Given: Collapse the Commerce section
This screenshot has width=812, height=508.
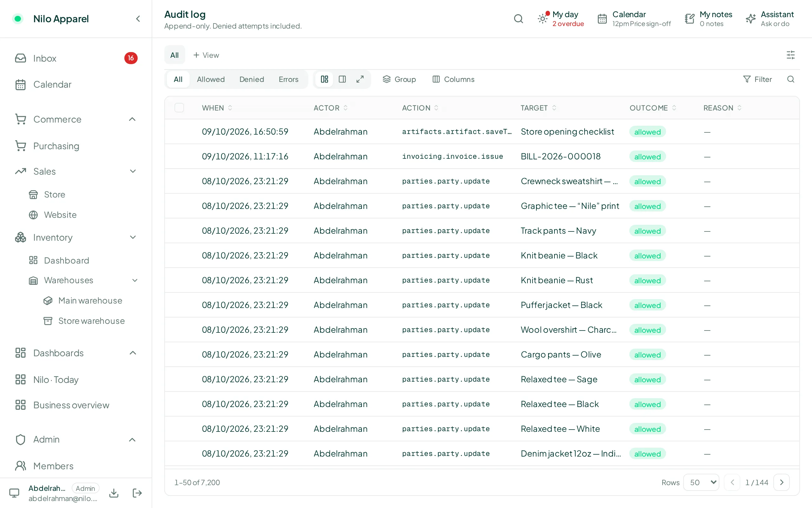Looking at the screenshot, I should point(133,119).
